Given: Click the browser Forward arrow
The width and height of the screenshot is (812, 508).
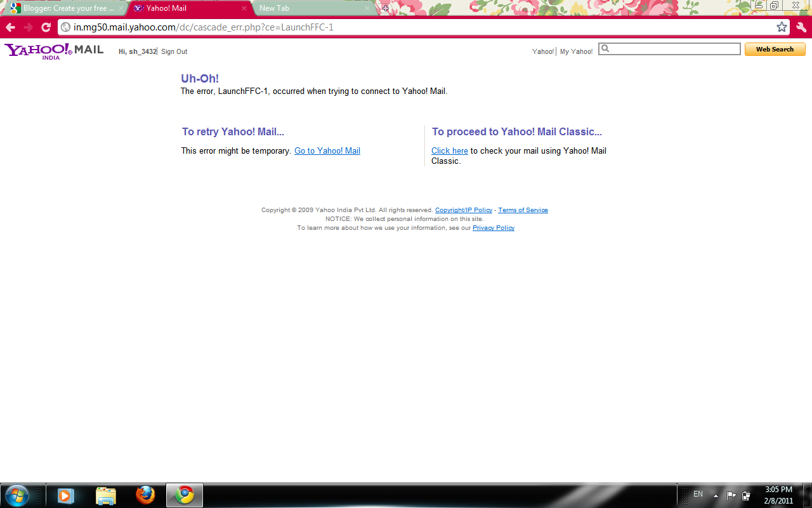Looking at the screenshot, I should 28,27.
